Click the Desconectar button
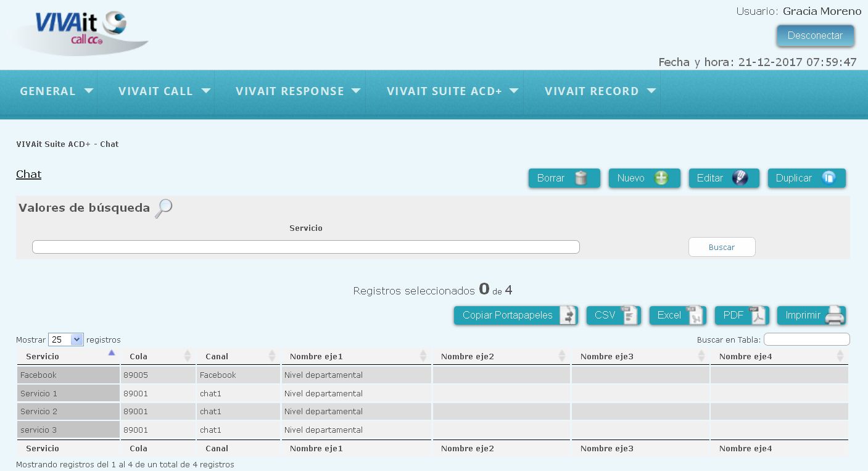The height and width of the screenshot is (471, 868). [815, 36]
